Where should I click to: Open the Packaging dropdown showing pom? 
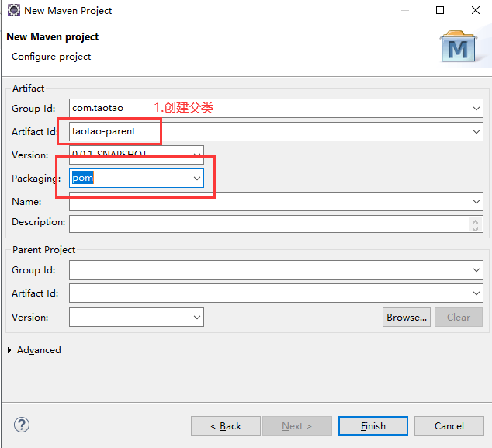[197, 179]
